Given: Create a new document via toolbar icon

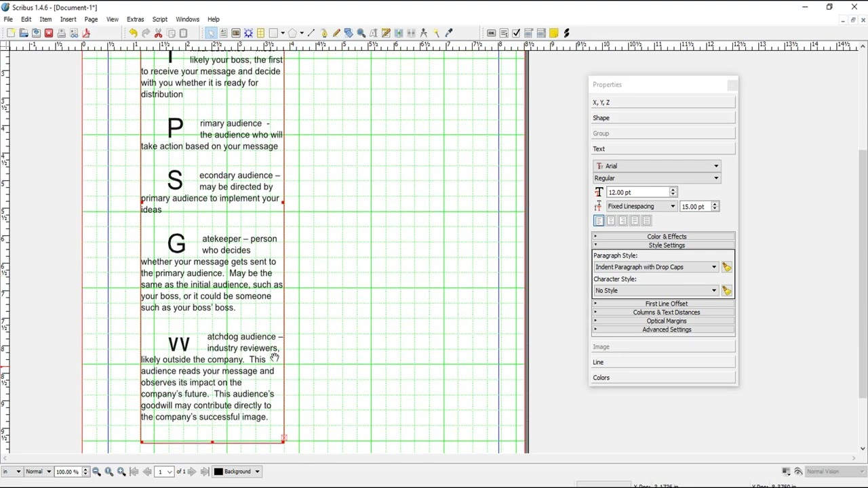Looking at the screenshot, I should tap(11, 33).
